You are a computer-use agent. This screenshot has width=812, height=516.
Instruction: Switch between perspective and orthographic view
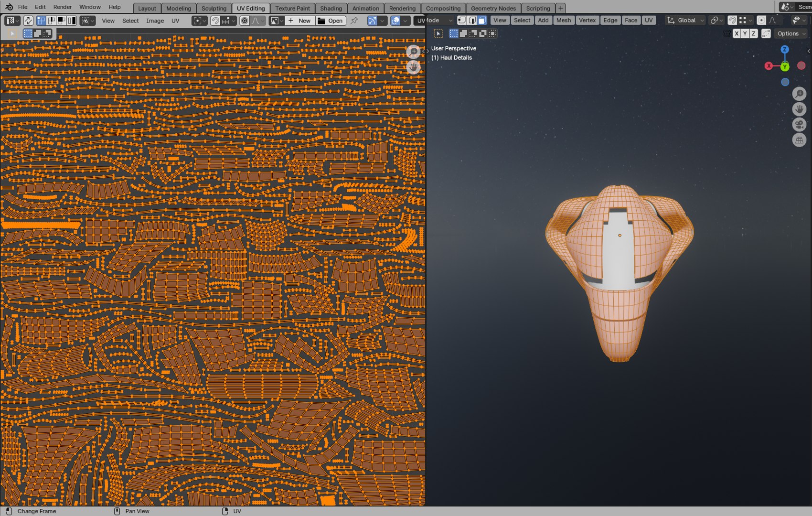coord(799,140)
